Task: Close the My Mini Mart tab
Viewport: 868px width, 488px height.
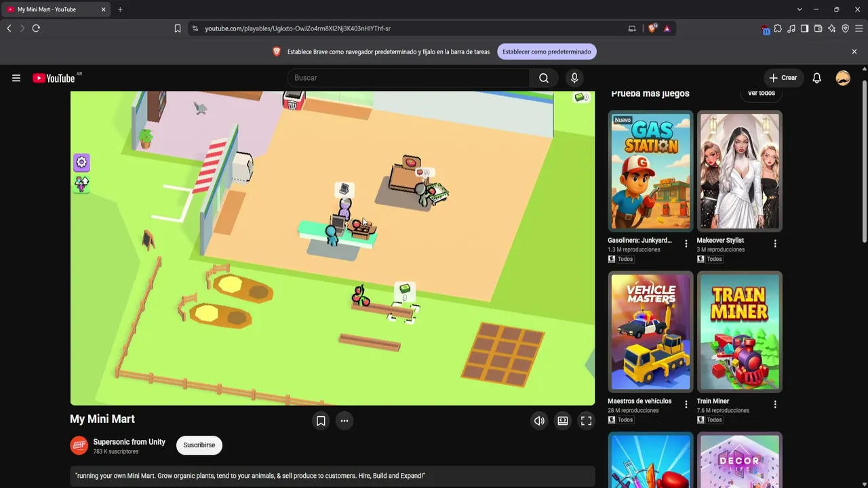Action: point(103,9)
